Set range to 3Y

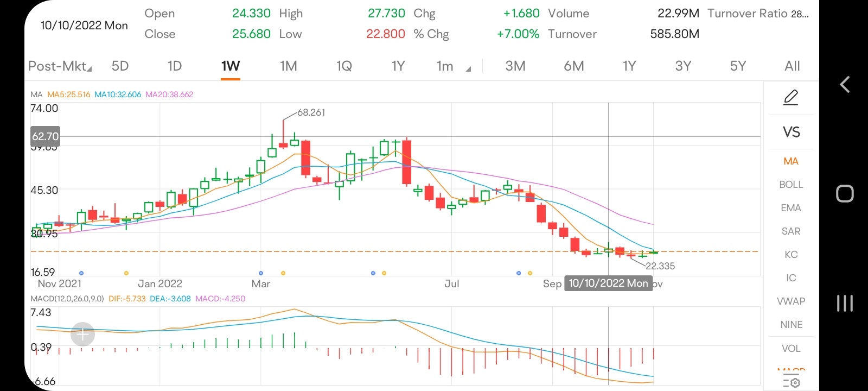[x=683, y=66]
